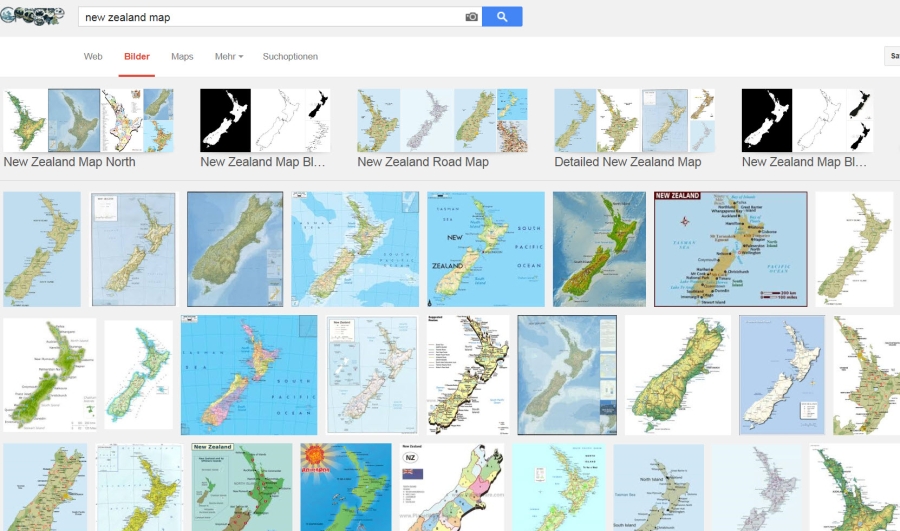Open the NZ flag regions map thumbnail

click(452, 487)
